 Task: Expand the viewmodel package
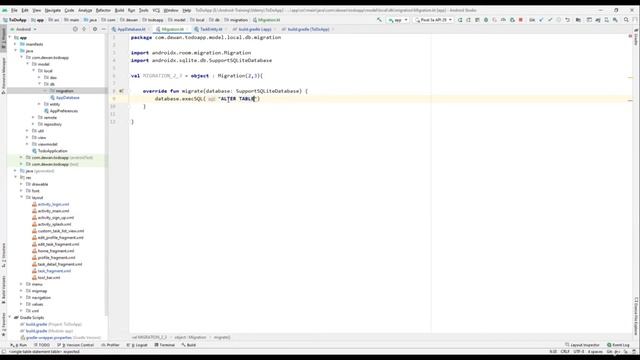pyautogui.click(x=27, y=144)
